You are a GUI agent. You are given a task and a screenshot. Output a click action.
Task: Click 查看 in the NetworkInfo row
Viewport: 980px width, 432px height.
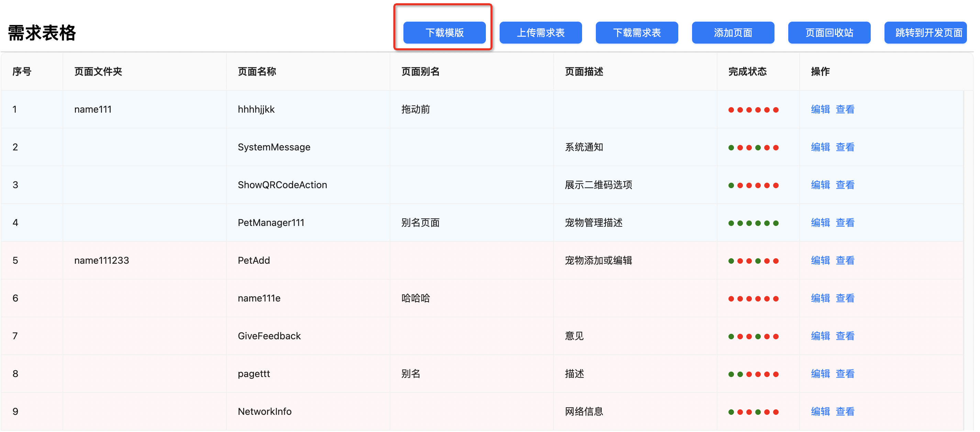[x=845, y=411]
